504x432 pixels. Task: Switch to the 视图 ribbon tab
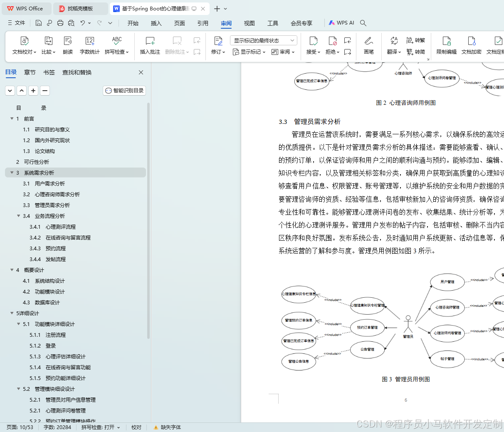pyautogui.click(x=249, y=24)
